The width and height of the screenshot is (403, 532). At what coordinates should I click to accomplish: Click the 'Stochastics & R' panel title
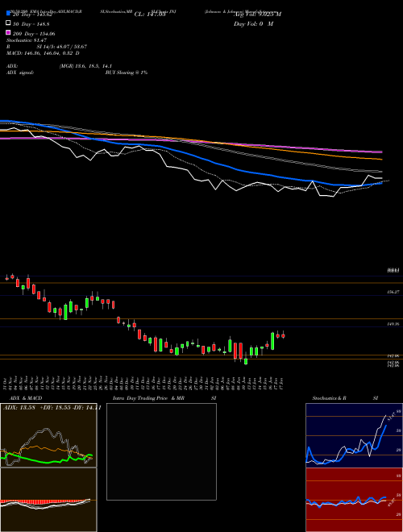tap(329, 398)
